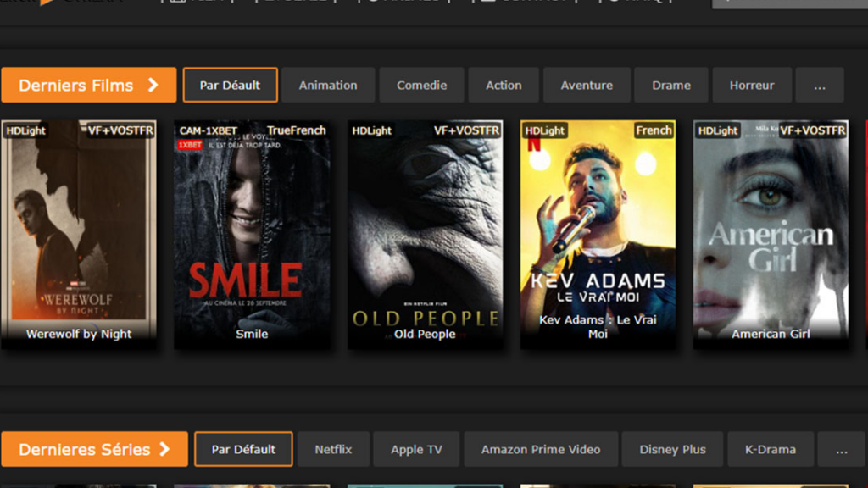Screen dimensions: 868x488
Task: Open the American Girl movie poster
Action: point(771,234)
